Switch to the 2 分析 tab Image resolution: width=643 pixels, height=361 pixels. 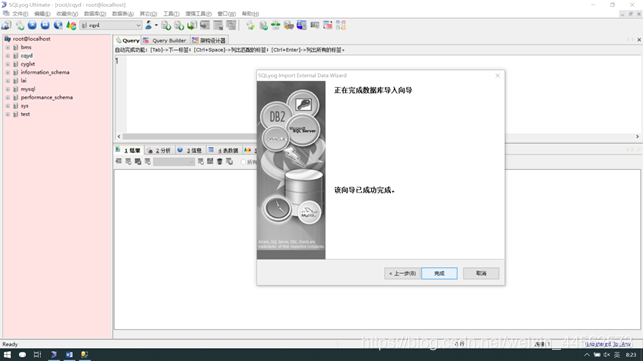click(159, 151)
